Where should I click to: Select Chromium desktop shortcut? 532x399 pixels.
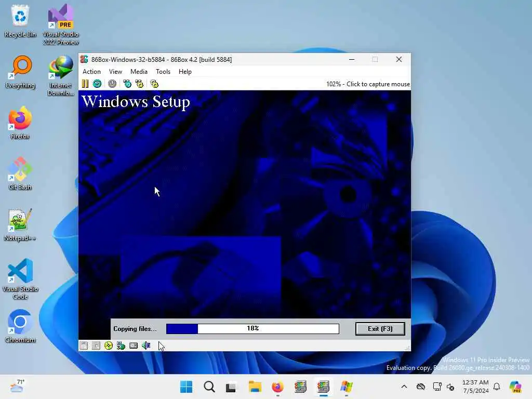(x=20, y=326)
